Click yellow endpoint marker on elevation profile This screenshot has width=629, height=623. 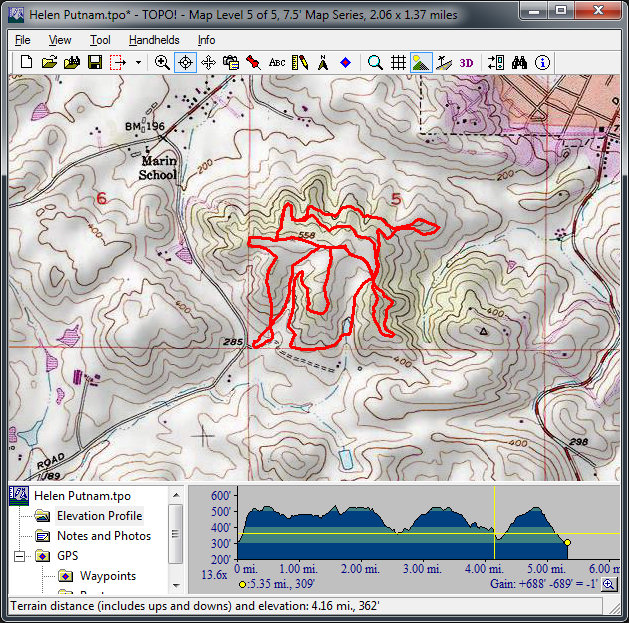(567, 542)
